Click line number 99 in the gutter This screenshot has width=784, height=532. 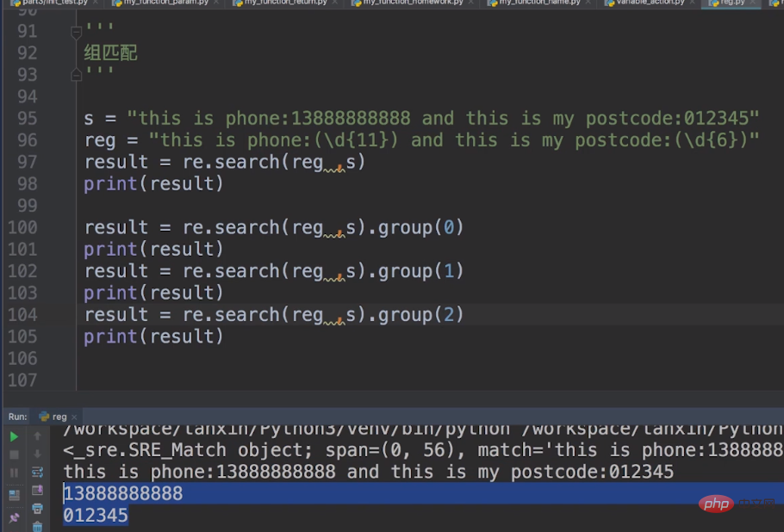[x=27, y=205]
